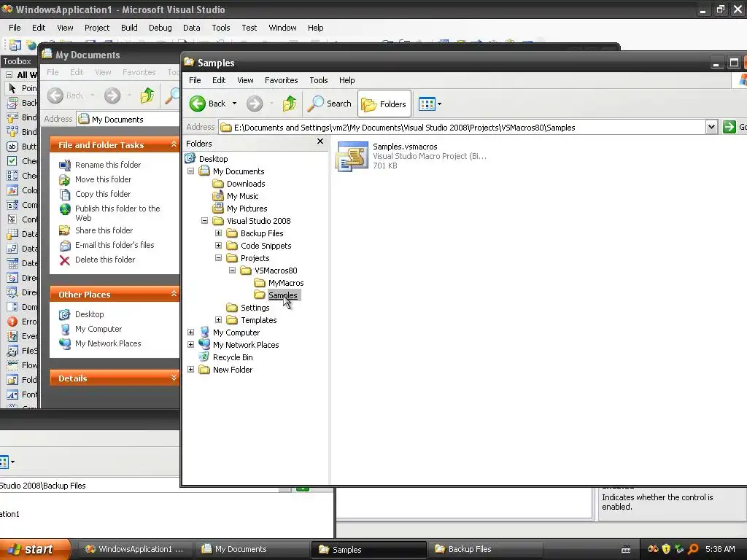Click the green Go arrow button
Viewport: 747px width, 560px height.
pyautogui.click(x=729, y=127)
